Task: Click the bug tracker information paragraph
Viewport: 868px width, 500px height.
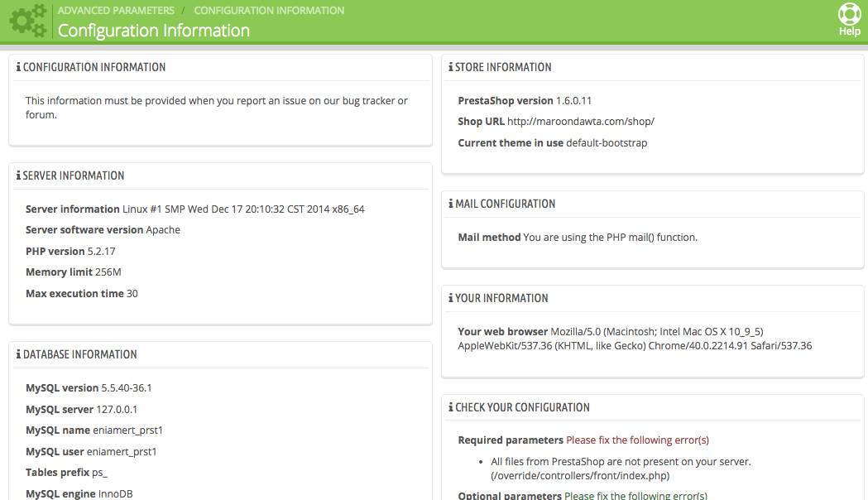Action: (x=217, y=108)
